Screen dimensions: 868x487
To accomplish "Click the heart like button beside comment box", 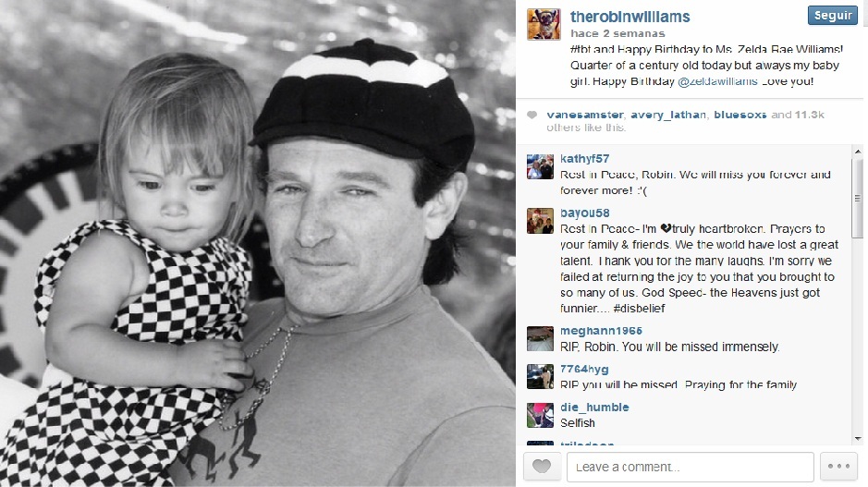I will (542, 467).
